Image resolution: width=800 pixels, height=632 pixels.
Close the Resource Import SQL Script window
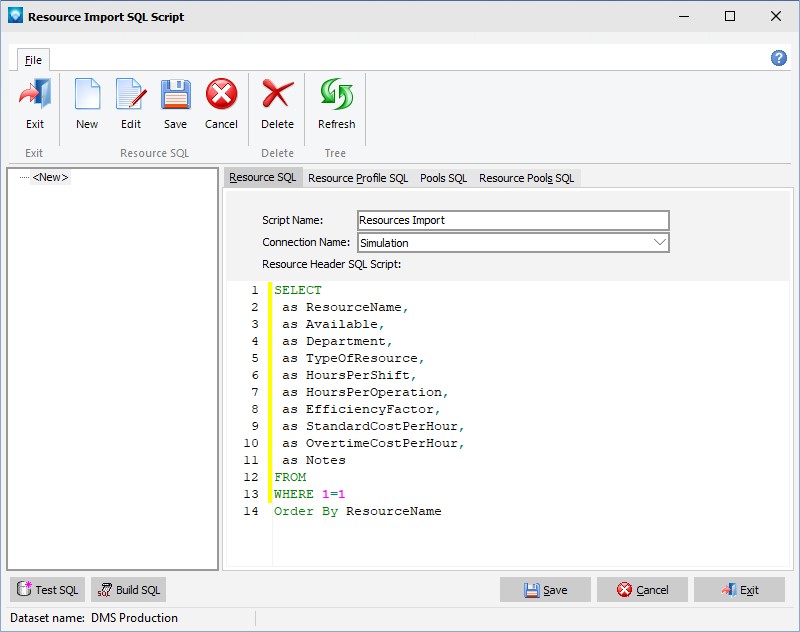pyautogui.click(x=776, y=16)
